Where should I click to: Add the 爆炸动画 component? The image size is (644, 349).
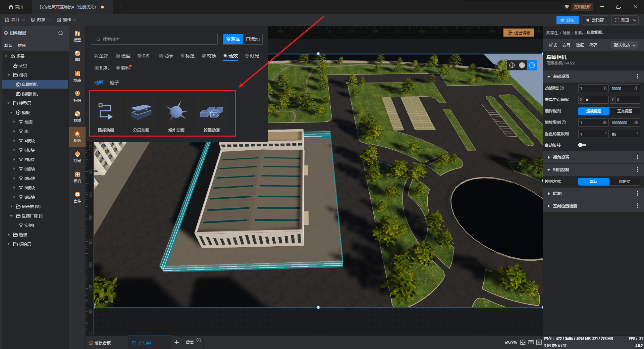(176, 115)
